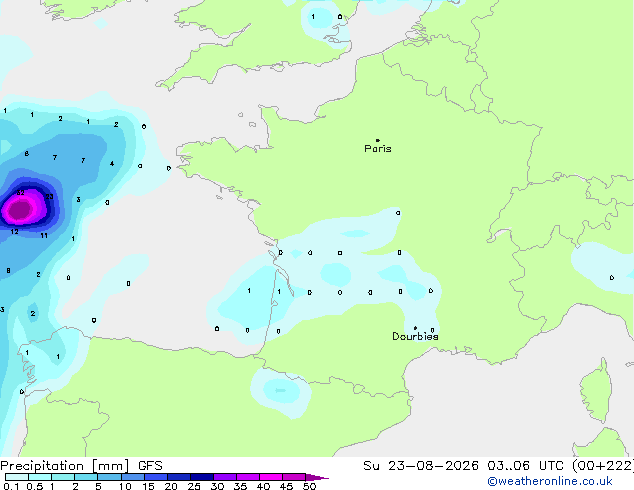
Task: Click the forecast date 'Su 23-08-2026'
Action: click(x=421, y=466)
